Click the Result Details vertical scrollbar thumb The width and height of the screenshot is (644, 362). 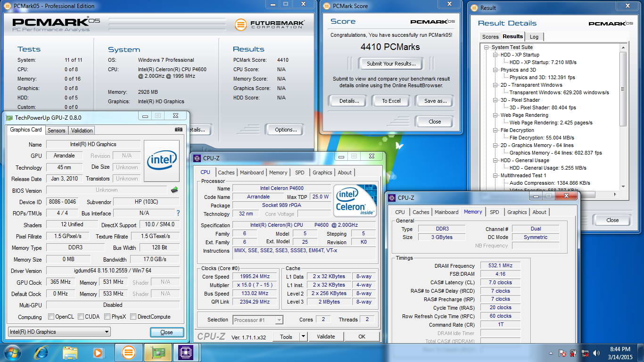coord(623,89)
